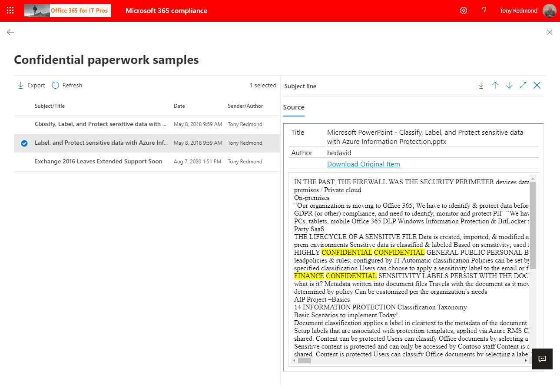Image resolution: width=560 pixels, height=392 pixels.
Task: Toggle selection check of selected row
Action: (x=24, y=143)
